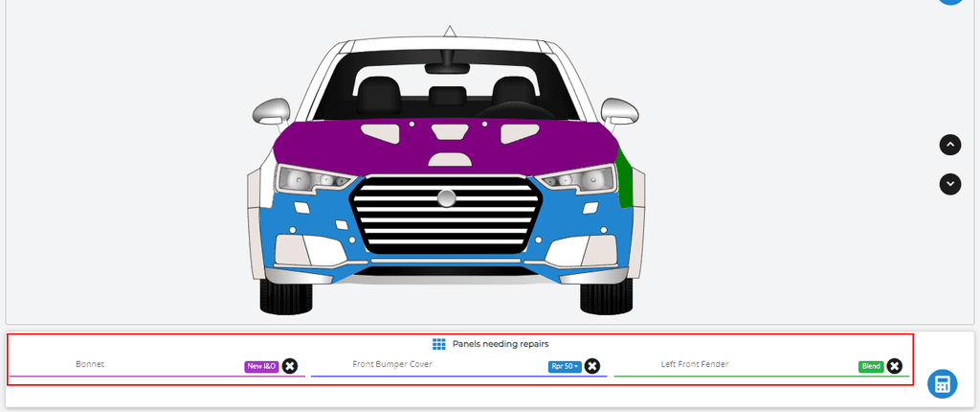
Task: Remove the Bonnet panel with X icon
Action: [x=290, y=366]
